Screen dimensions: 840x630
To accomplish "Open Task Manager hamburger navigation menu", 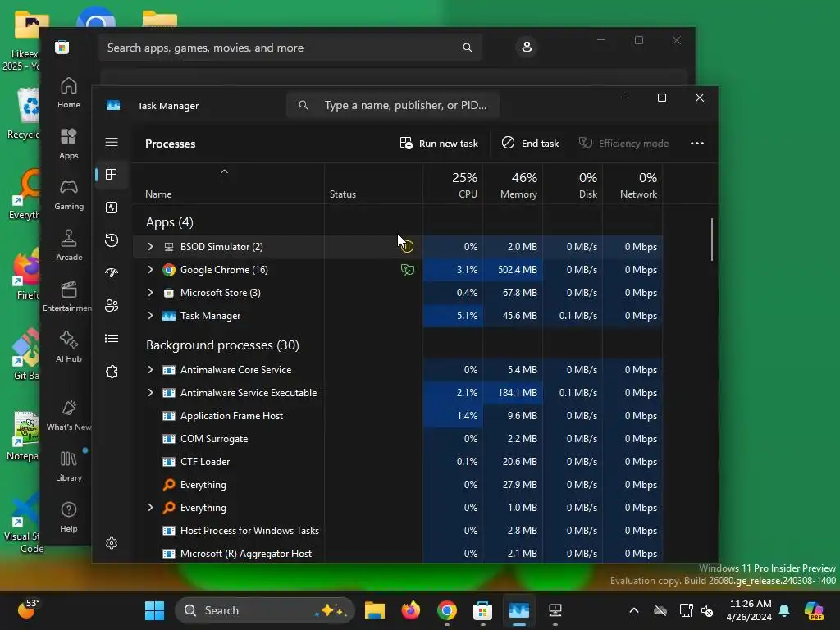I will point(112,142).
